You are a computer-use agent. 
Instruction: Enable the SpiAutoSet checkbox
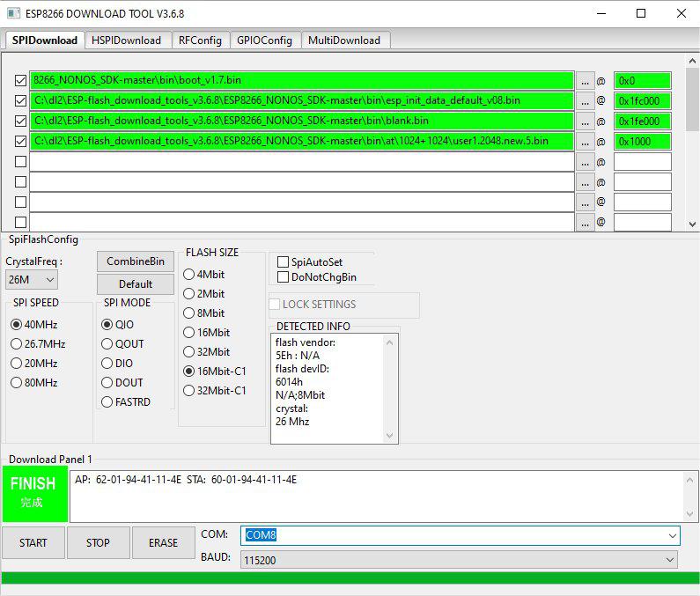284,262
